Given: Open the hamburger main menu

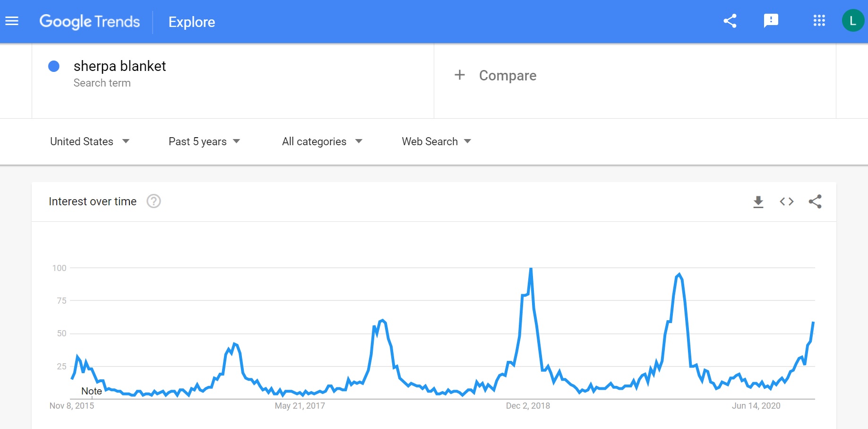Looking at the screenshot, I should (x=12, y=21).
